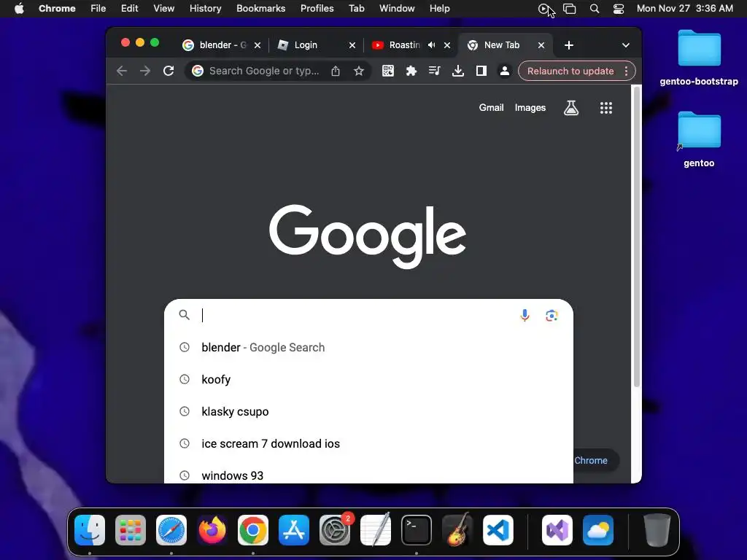747x560 pixels.
Task: Select the klasky csupo suggestion
Action: (368, 411)
